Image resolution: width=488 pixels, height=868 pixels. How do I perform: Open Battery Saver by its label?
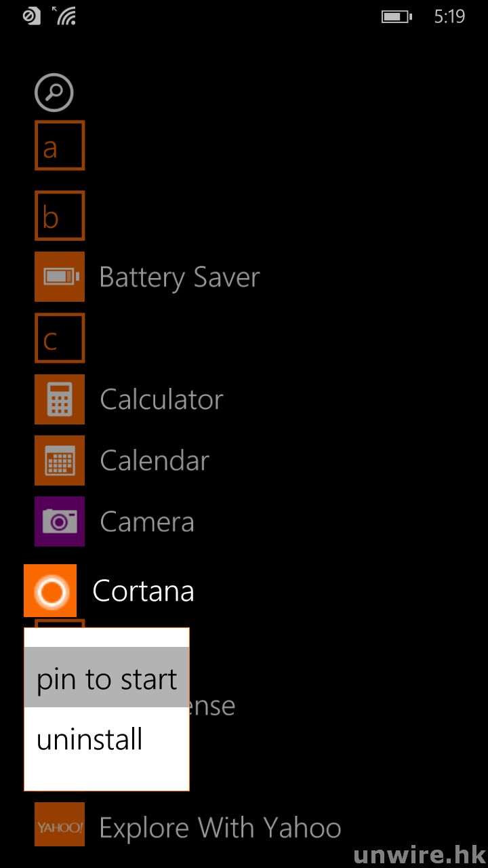pyautogui.click(x=180, y=277)
